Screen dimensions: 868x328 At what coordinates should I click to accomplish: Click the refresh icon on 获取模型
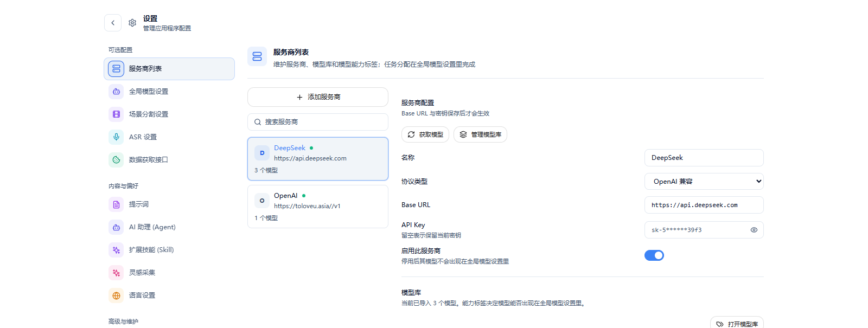coord(411,134)
